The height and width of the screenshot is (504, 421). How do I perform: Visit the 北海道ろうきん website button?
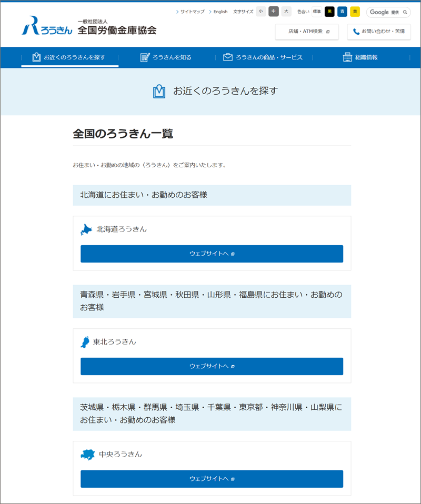pyautogui.click(x=212, y=254)
